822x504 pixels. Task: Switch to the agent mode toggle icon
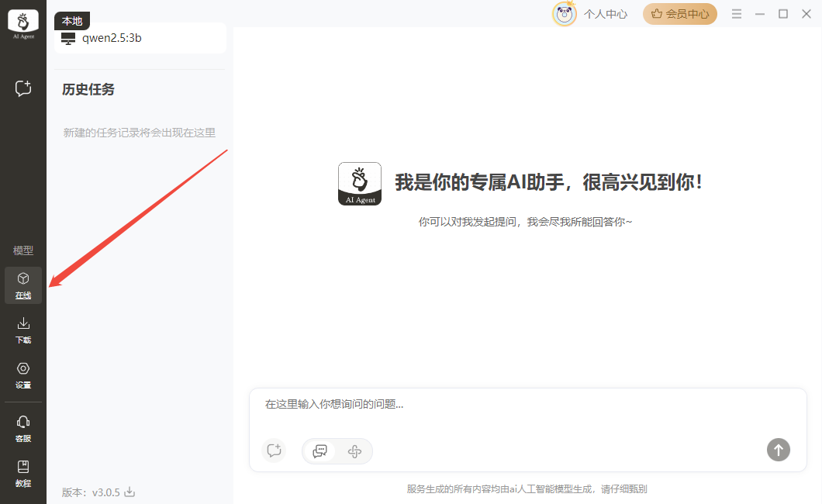(354, 451)
